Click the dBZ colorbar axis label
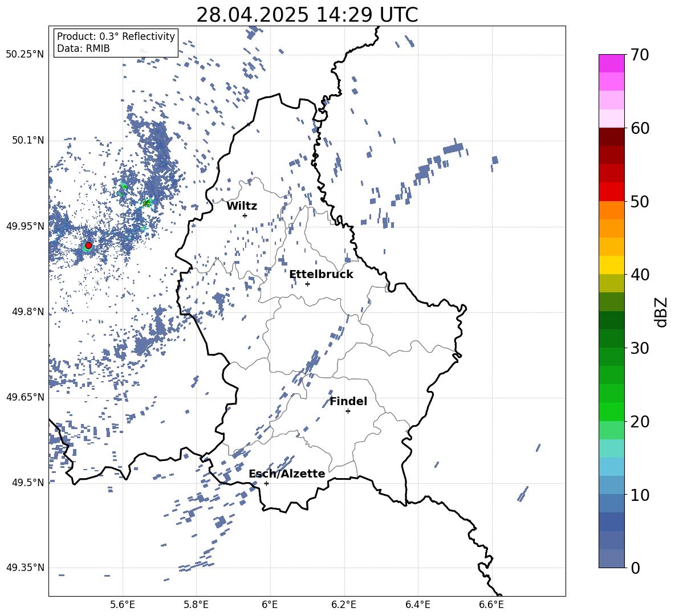This screenshot has height=616, width=675. coord(662,312)
